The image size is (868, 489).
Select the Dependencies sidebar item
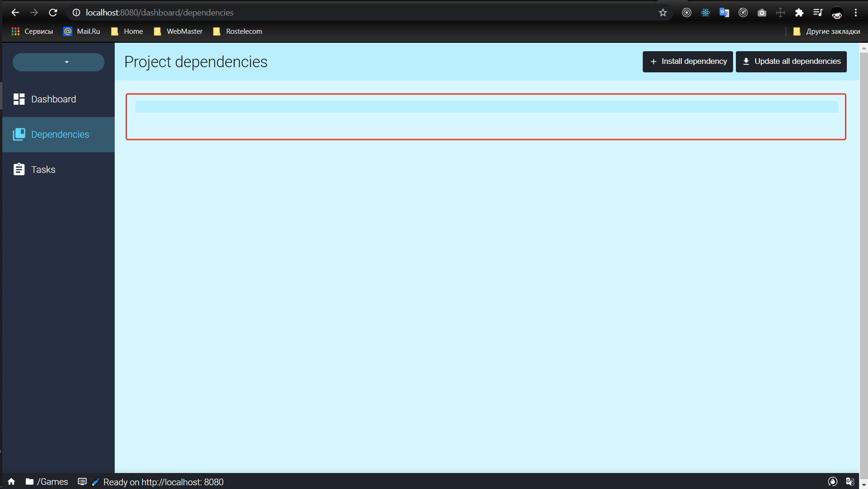pos(58,134)
